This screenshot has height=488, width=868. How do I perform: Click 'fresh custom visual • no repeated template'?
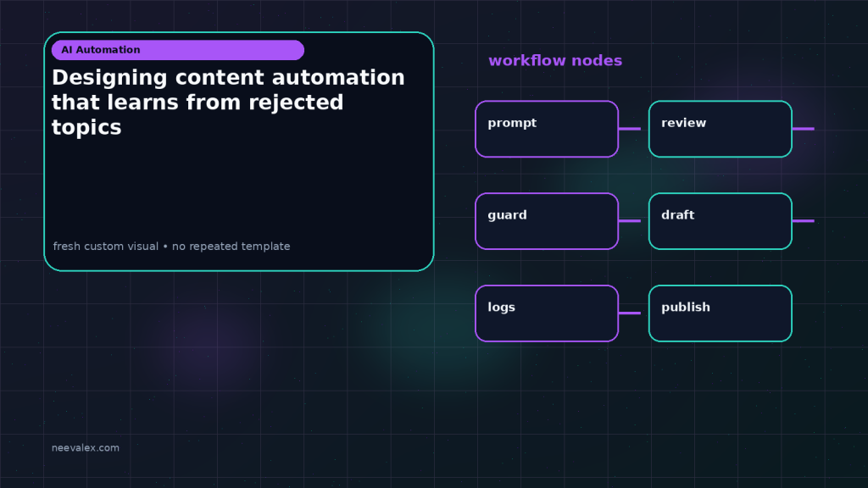171,247
